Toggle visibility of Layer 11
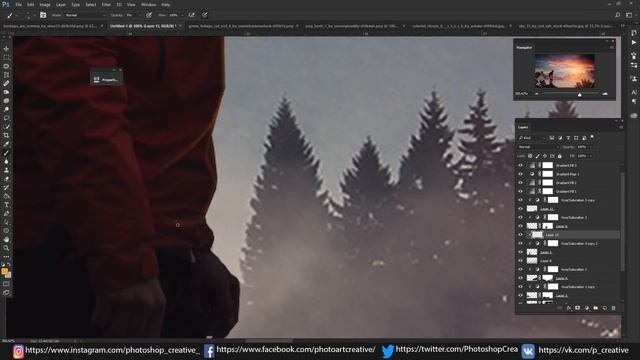Screen dimensions: 640x360 [x=520, y=209]
